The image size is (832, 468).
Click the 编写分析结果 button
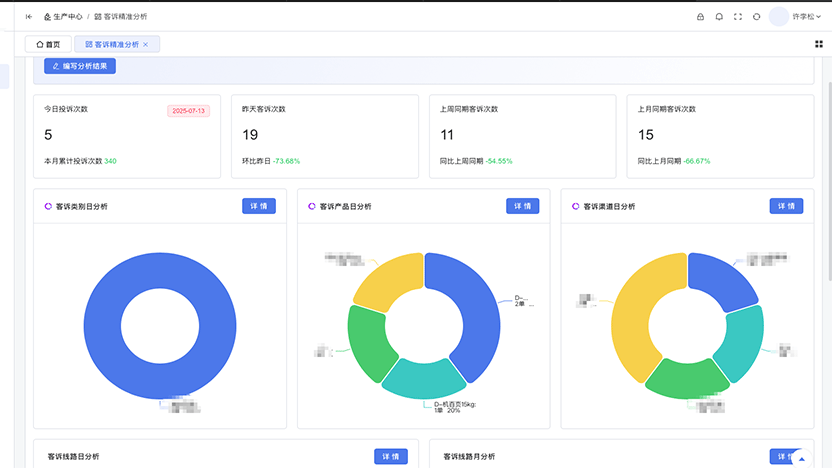tap(80, 66)
